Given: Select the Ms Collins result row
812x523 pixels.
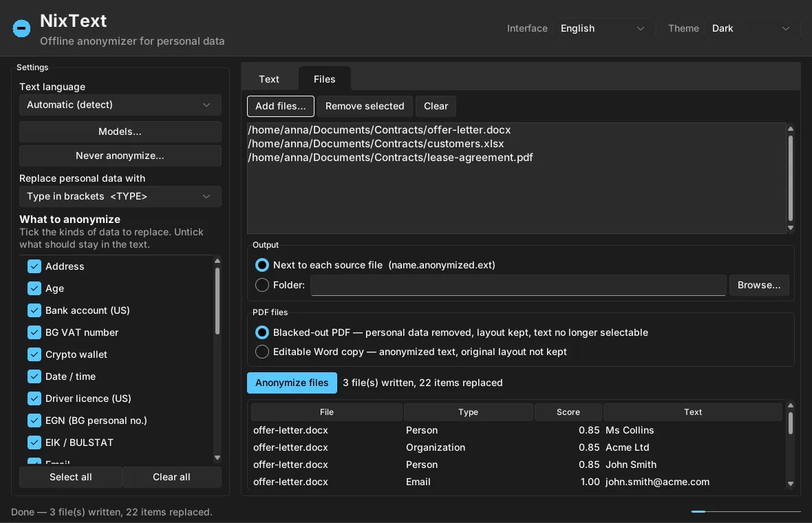Looking at the screenshot, I should pyautogui.click(x=517, y=430).
